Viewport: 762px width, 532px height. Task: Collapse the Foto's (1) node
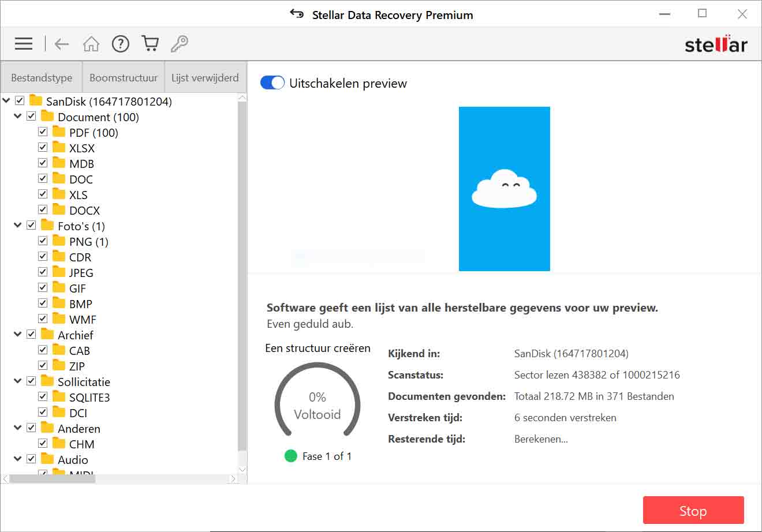pyautogui.click(x=18, y=226)
